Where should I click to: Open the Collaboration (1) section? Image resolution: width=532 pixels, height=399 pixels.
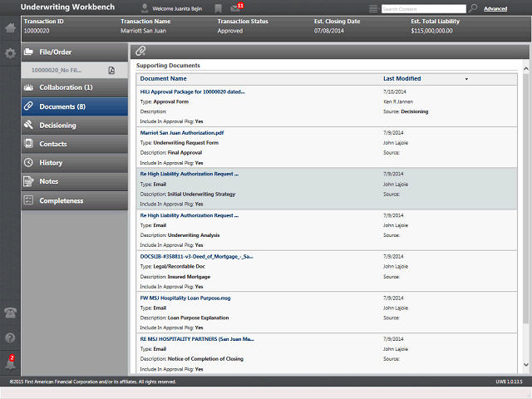coord(75,87)
